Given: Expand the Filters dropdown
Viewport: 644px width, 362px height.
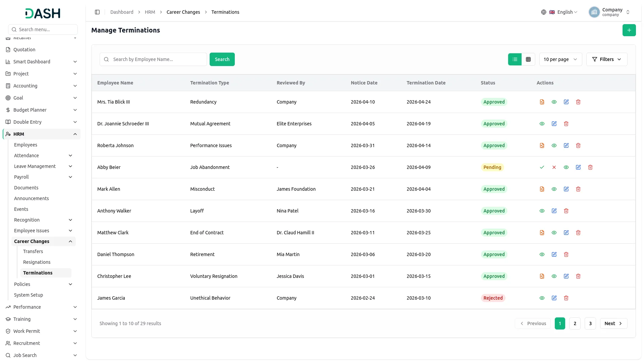Looking at the screenshot, I should (x=606, y=59).
